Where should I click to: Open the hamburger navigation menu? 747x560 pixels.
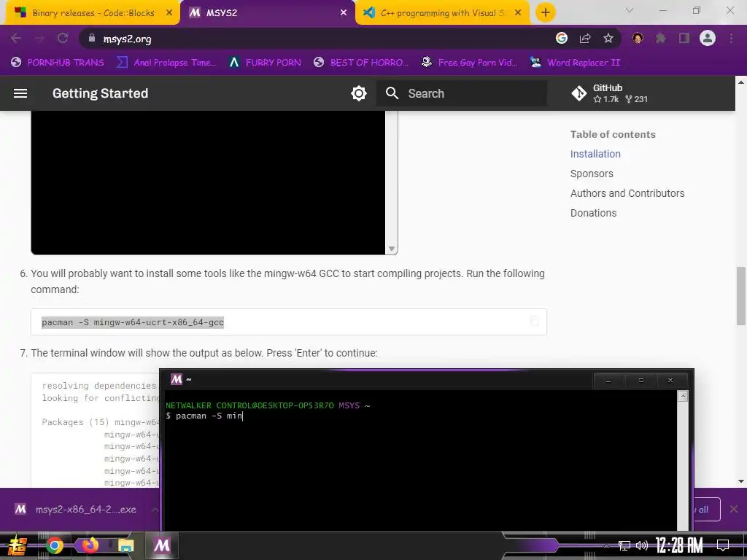point(20,93)
